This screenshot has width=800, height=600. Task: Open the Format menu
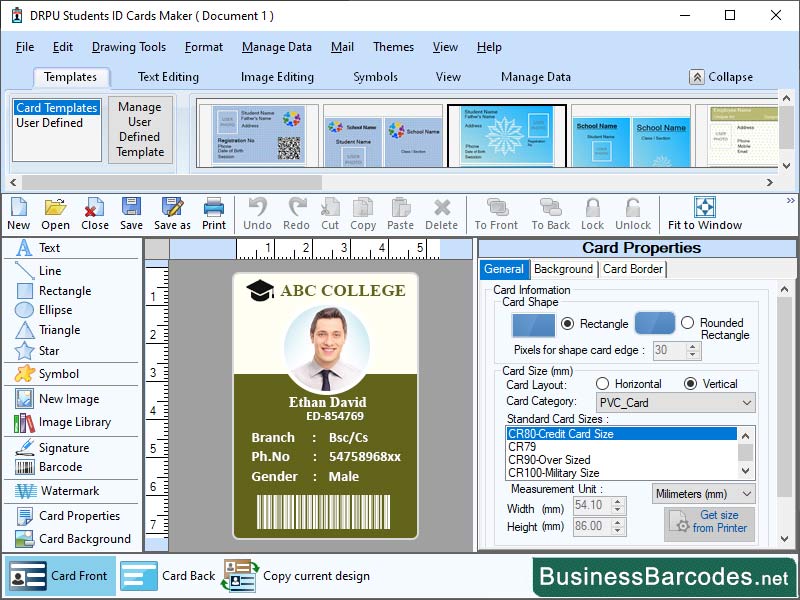click(203, 47)
